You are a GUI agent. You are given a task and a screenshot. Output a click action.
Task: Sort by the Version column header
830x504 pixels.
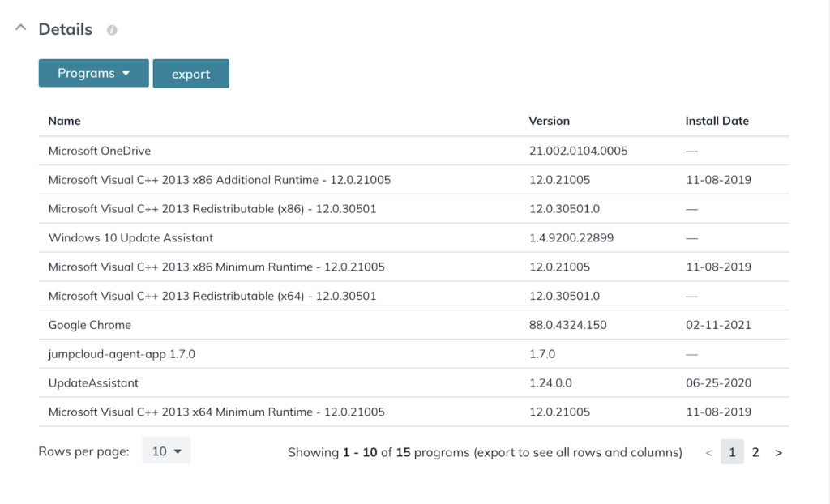[549, 121]
